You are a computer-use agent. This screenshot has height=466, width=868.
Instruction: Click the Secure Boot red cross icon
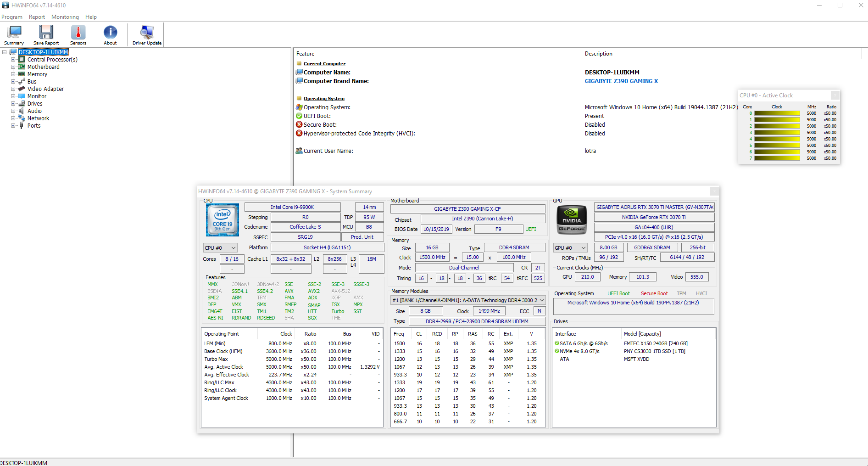[299, 125]
